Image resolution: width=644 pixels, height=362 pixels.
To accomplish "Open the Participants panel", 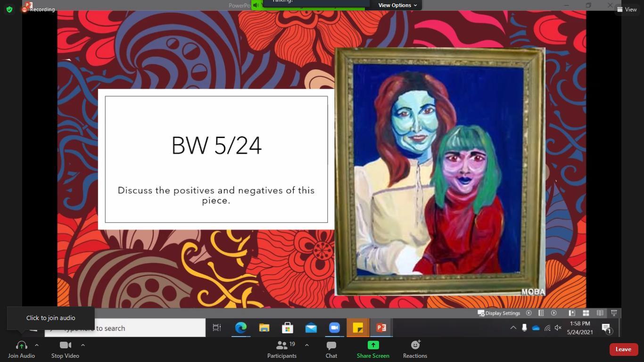I will pos(282,349).
